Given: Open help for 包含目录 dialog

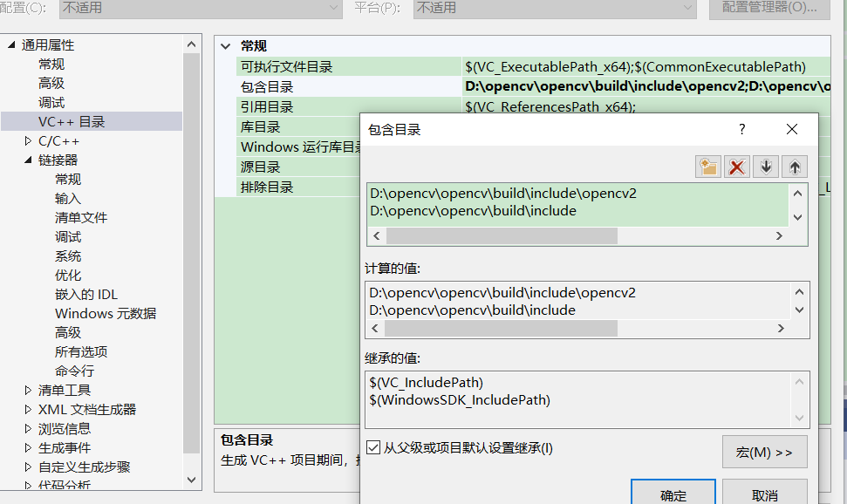Looking at the screenshot, I should coord(741,129).
